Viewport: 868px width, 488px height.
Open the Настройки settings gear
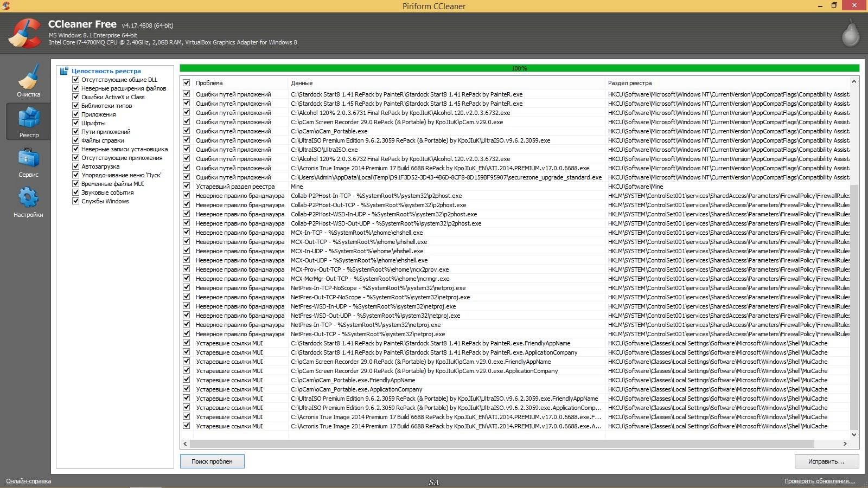pyautogui.click(x=28, y=202)
